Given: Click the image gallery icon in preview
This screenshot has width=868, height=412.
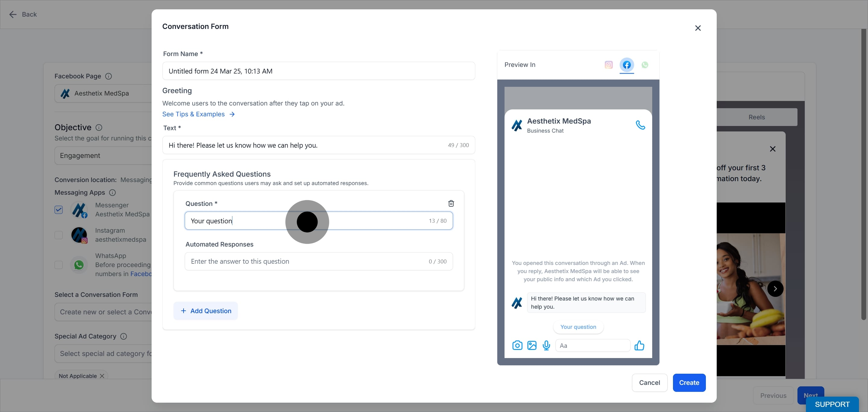Looking at the screenshot, I should [532, 345].
